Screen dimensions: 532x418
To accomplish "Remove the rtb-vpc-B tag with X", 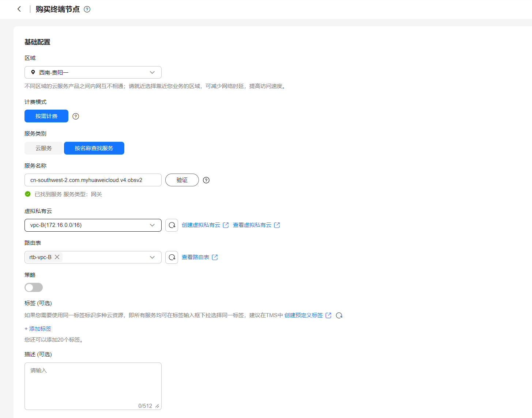I will [x=57, y=257].
